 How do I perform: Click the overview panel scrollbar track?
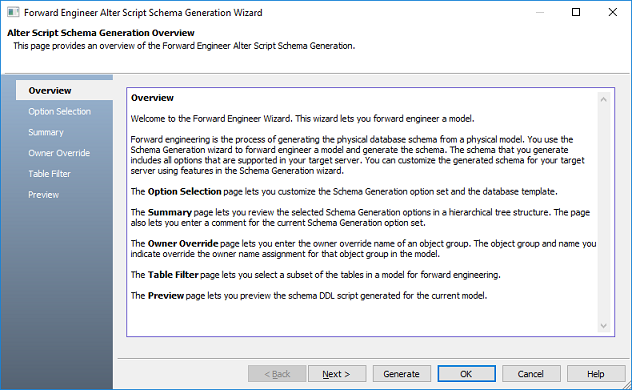tap(603, 212)
